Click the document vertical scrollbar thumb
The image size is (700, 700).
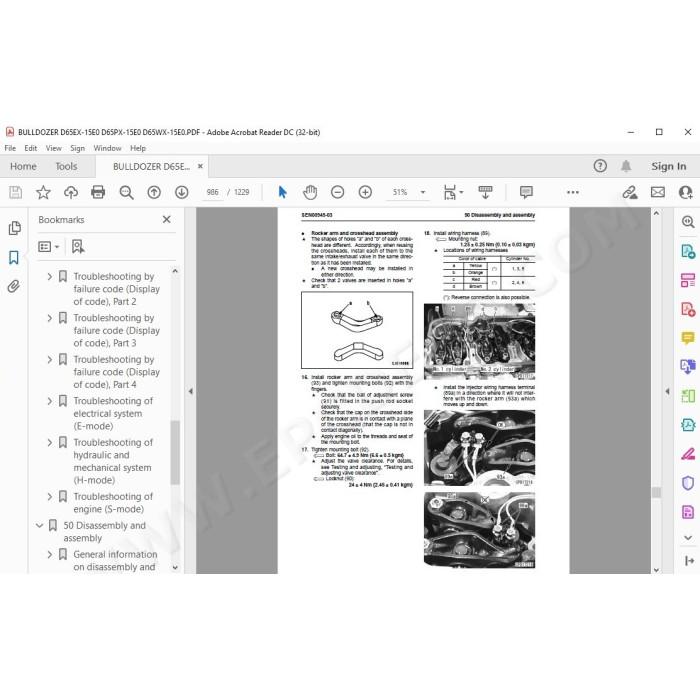click(656, 492)
